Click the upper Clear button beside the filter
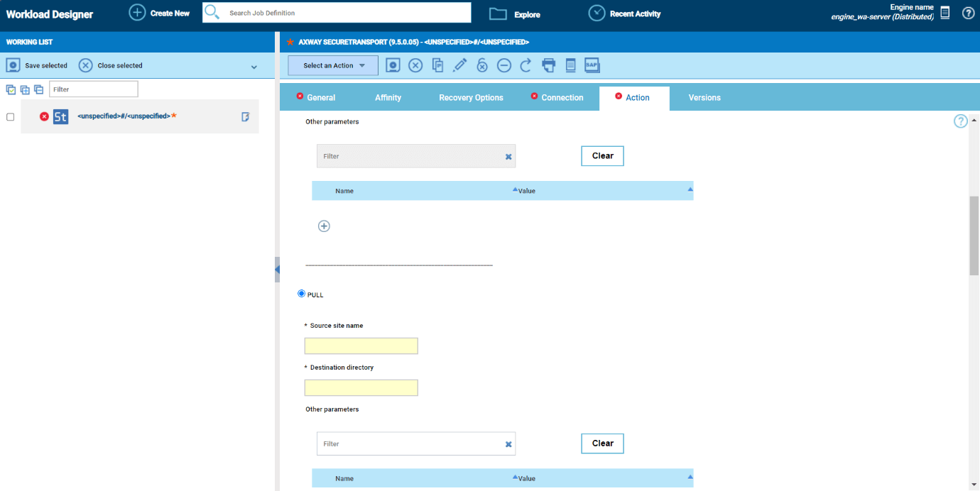The image size is (980, 491). coord(602,156)
